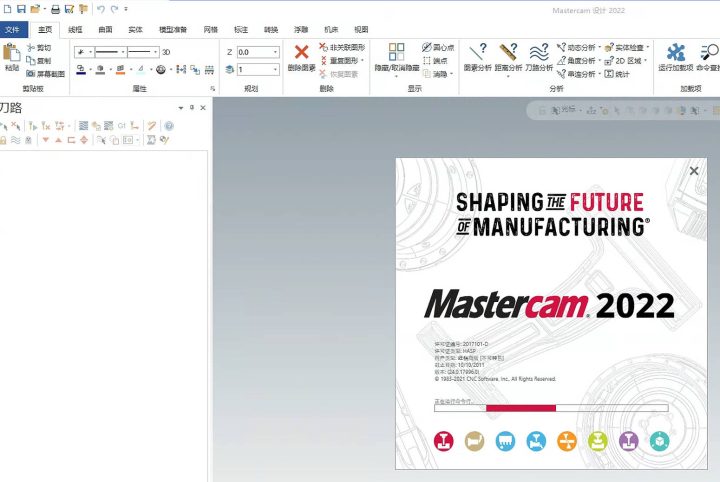Expand the quick access toolbar customize arrow

126,9
